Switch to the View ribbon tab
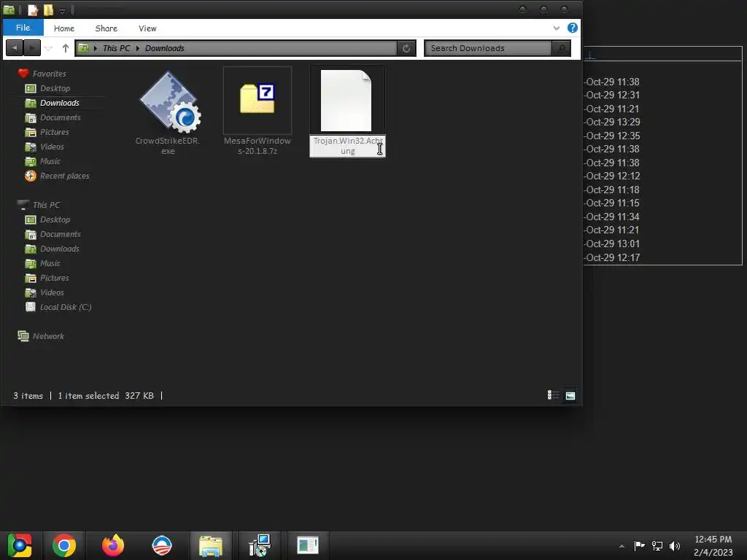 (147, 28)
